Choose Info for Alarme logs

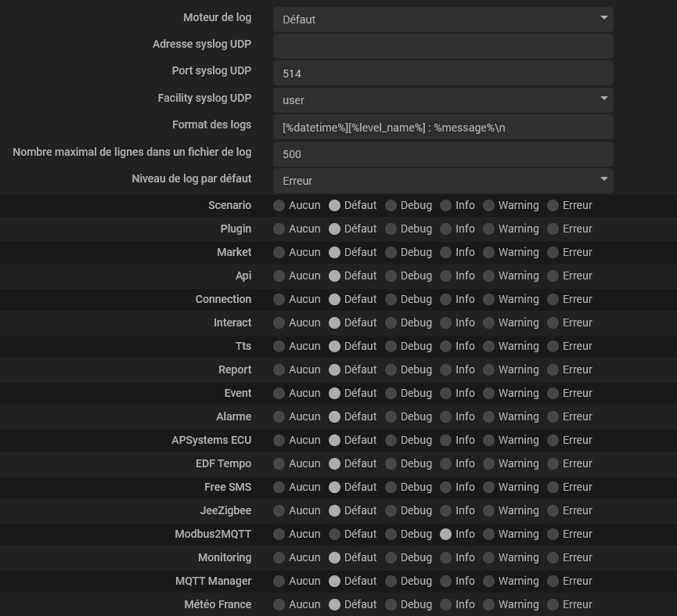coord(445,416)
